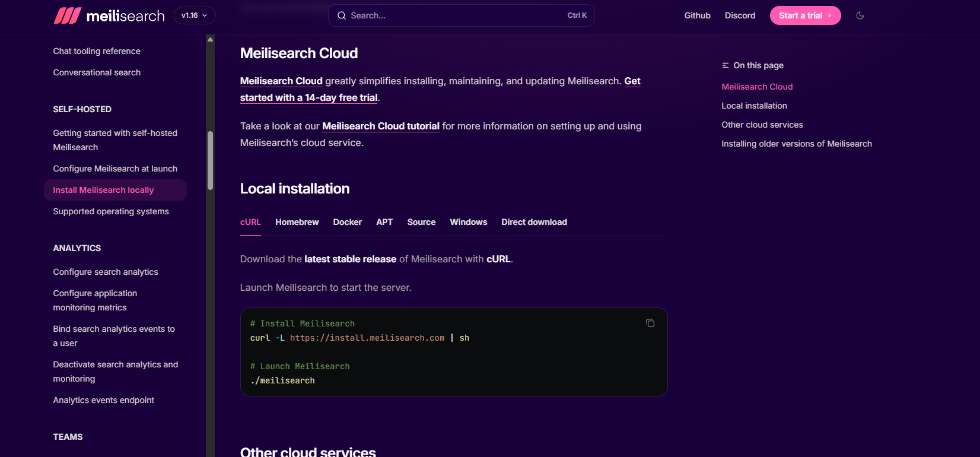Jump to Other cloud services section
This screenshot has height=457, width=980.
(762, 125)
